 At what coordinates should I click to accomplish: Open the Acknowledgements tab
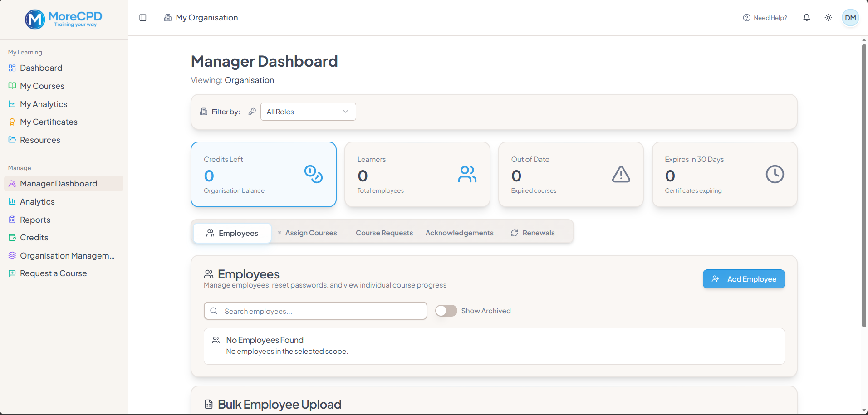click(x=459, y=233)
